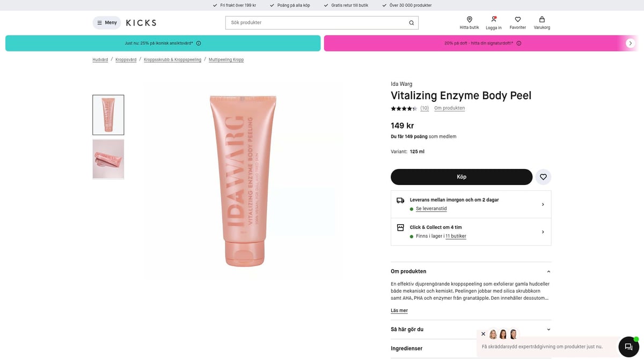Collapse the Om produkten section
644x362 pixels.
pos(548,271)
